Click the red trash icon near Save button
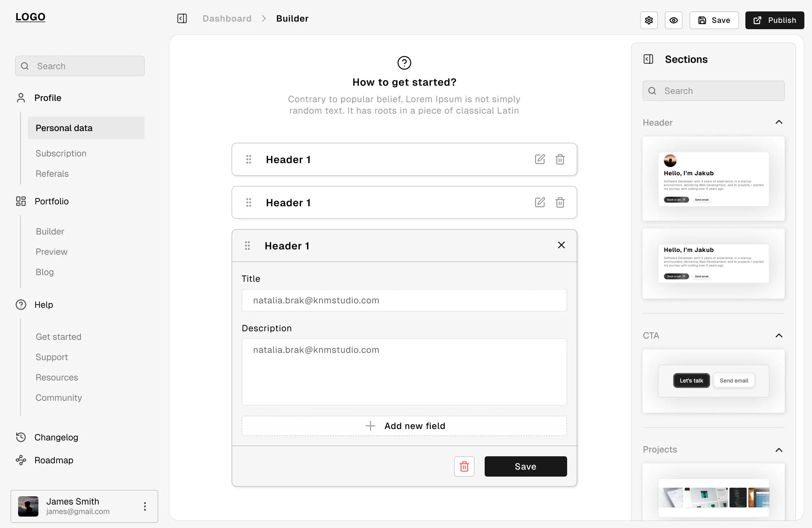812x528 pixels. [x=464, y=466]
